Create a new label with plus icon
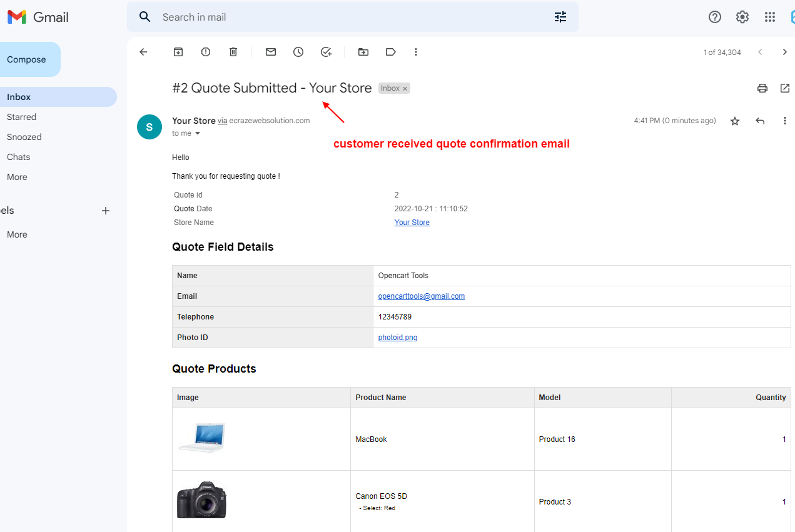795x532 pixels. [106, 211]
